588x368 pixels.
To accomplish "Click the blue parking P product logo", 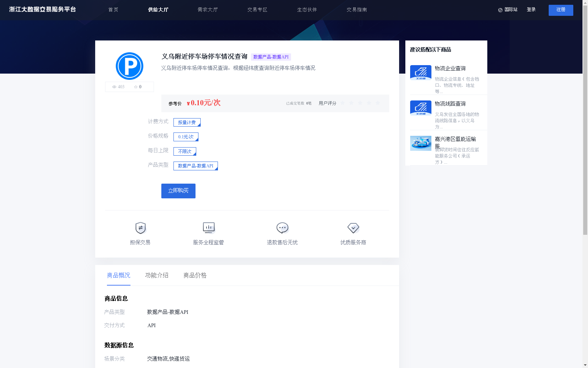I will pos(129,66).
